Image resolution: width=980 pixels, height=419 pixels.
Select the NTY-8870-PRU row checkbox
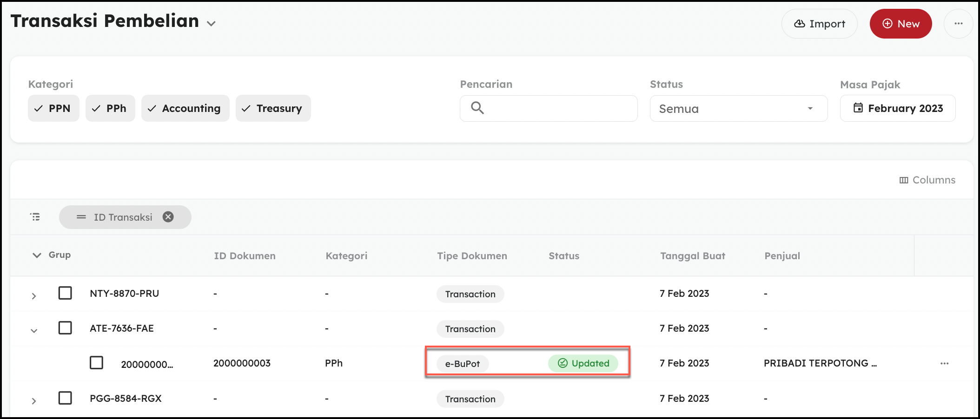(65, 293)
